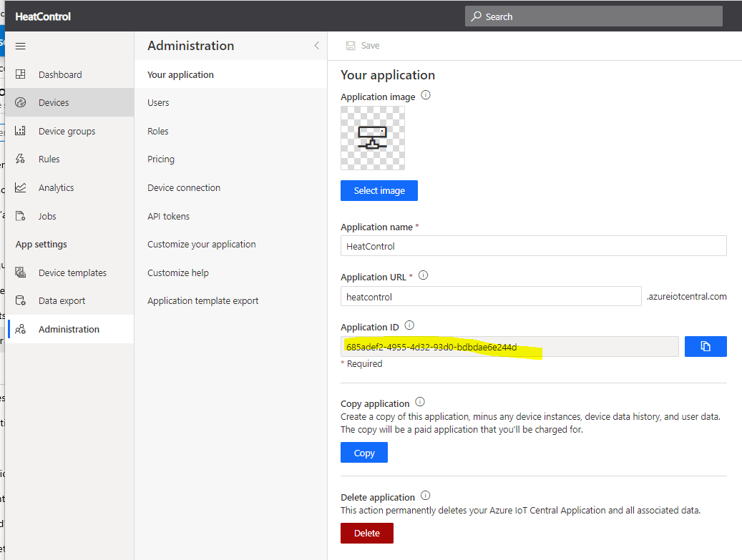This screenshot has width=742, height=560.
Task: Open the Roles admin page
Action: coord(231,131)
